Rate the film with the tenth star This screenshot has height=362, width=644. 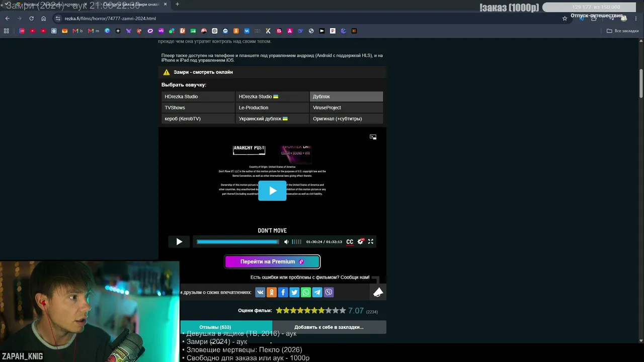pyautogui.click(x=343, y=311)
